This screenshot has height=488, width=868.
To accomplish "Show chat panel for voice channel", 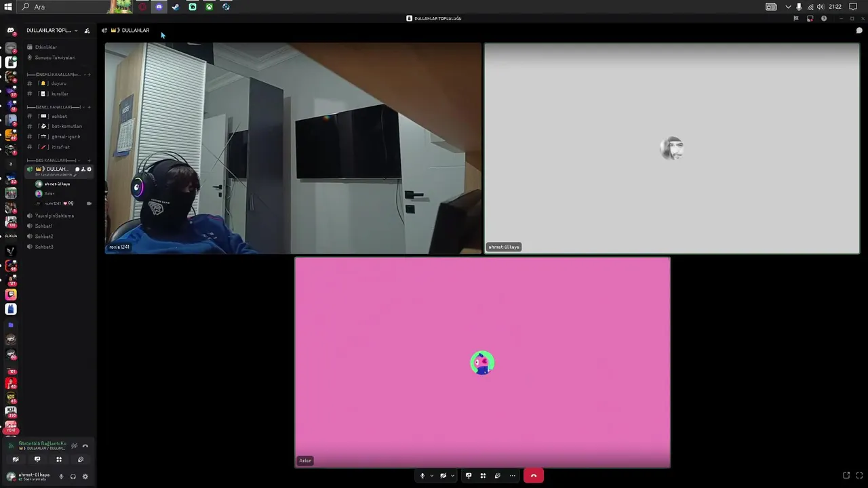I will (859, 30).
